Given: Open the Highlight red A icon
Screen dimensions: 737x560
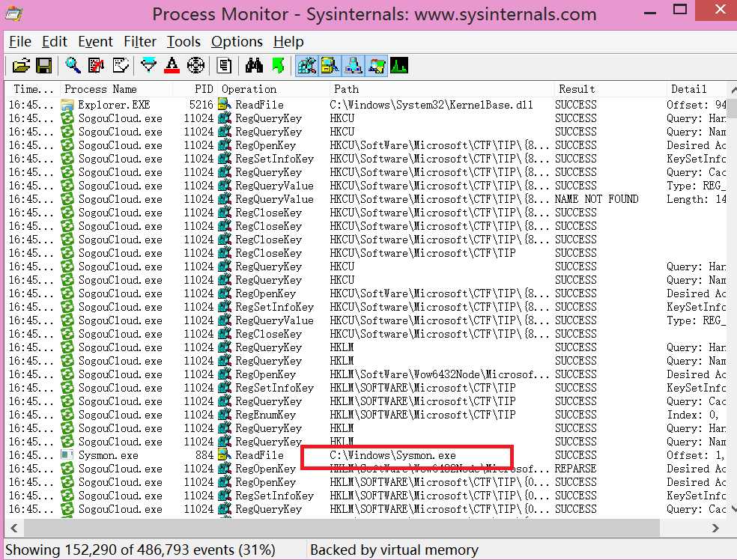Looking at the screenshot, I should click(172, 65).
